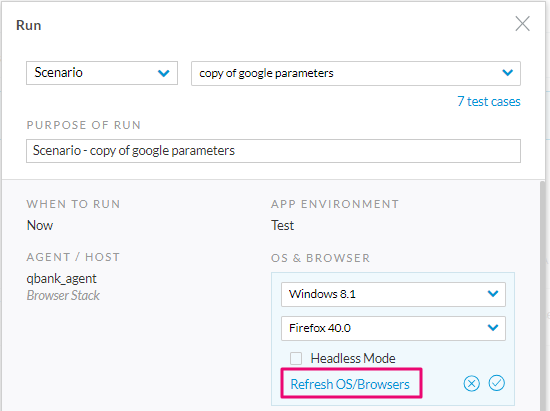Click the Headless Mode label text
Image resolution: width=550 pixels, height=411 pixels.
[x=353, y=358]
